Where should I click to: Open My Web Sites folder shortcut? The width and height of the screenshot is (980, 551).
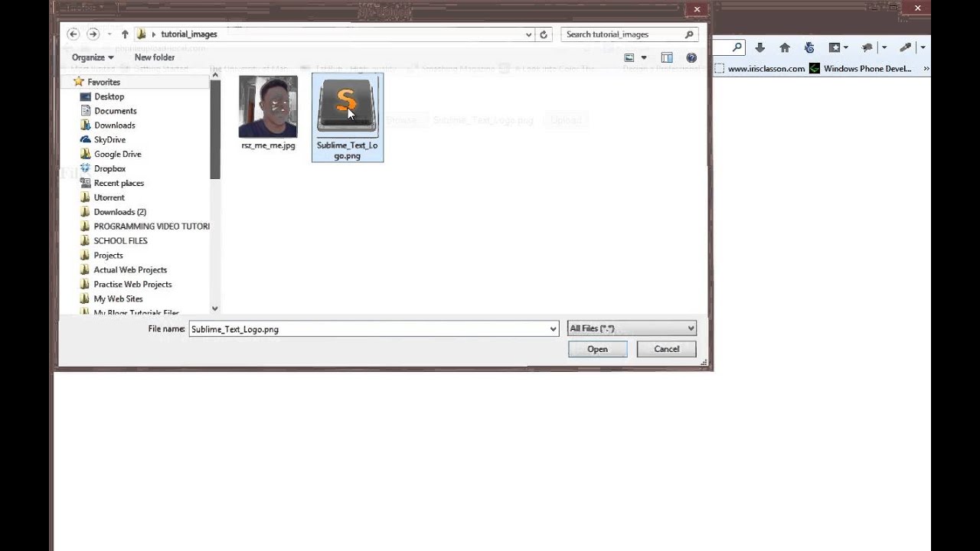point(118,299)
